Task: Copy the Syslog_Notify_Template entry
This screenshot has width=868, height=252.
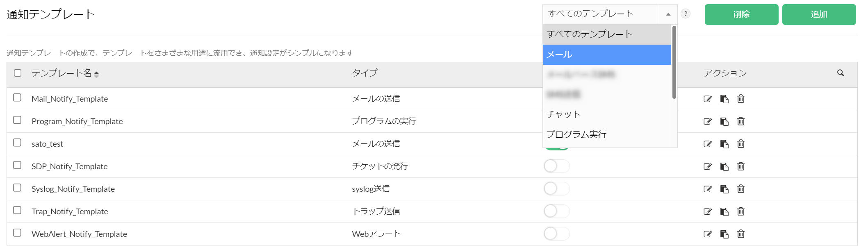Action: pyautogui.click(x=724, y=189)
